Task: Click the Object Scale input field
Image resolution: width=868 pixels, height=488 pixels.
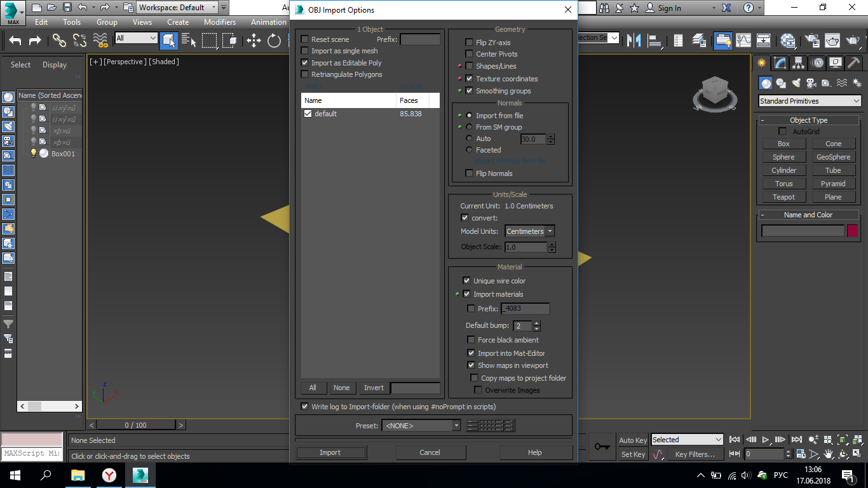Action: [x=526, y=247]
